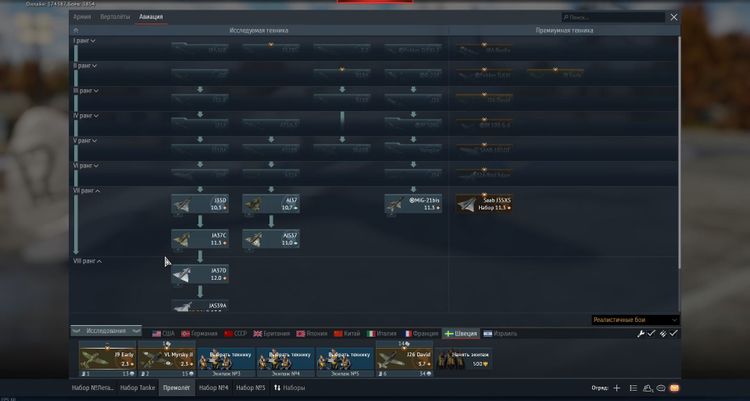
Task: Open the chat bubble icon
Action: pos(661,387)
